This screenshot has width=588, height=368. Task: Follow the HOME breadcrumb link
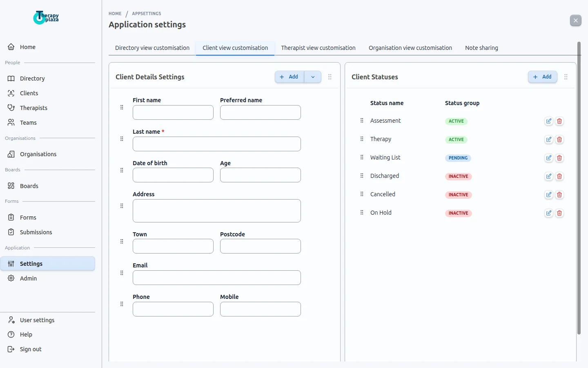click(x=115, y=13)
